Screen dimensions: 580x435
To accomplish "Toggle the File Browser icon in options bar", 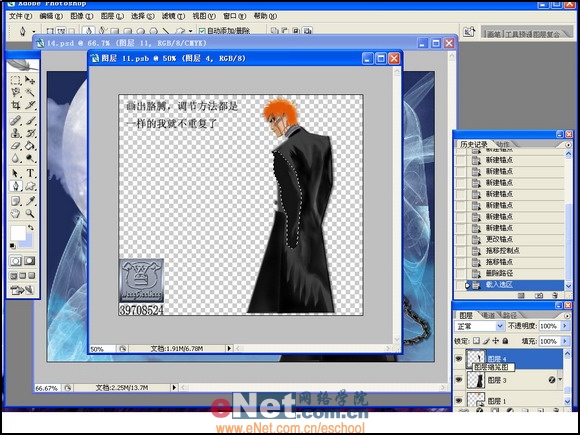I will point(469,31).
